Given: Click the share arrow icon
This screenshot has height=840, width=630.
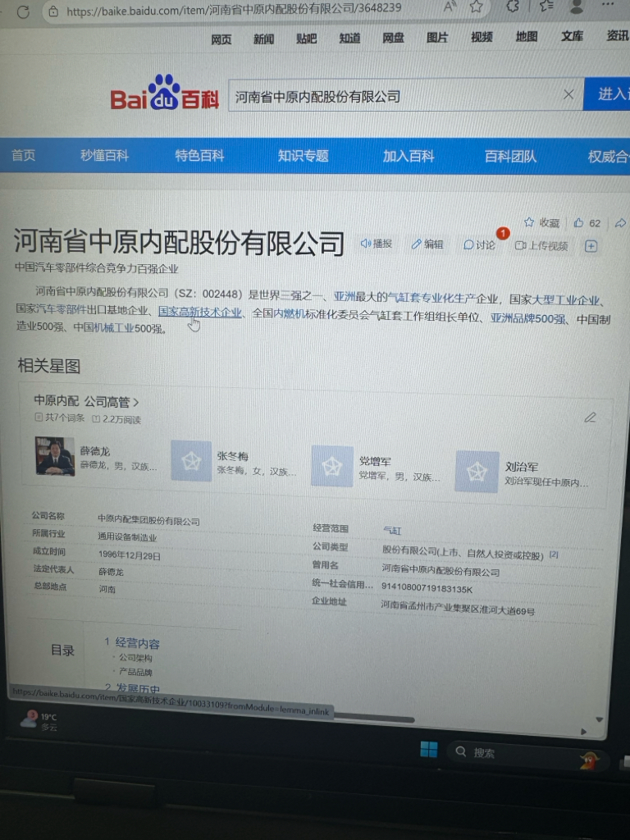Looking at the screenshot, I should pos(620,223).
